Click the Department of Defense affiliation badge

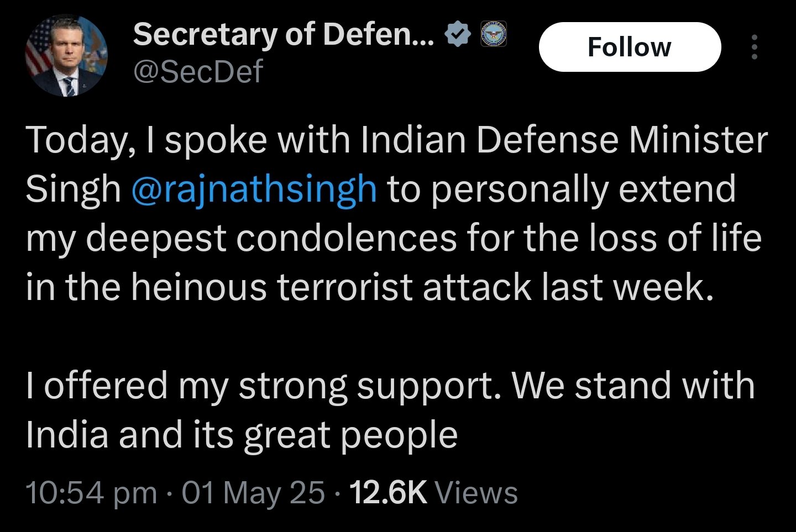tap(493, 34)
